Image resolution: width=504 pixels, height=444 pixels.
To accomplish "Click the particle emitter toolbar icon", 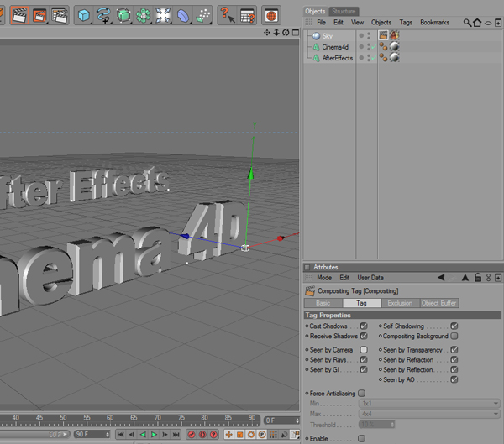I will pyautogui.click(x=203, y=15).
